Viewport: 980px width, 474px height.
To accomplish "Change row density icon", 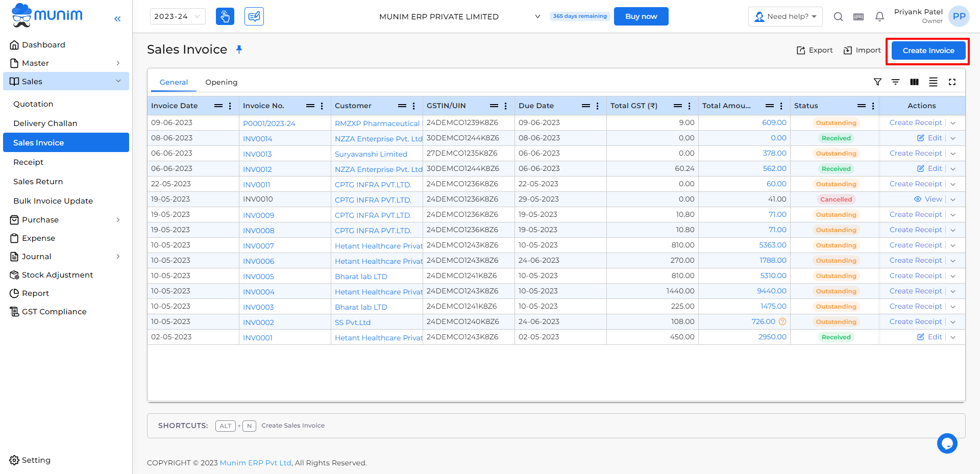I will [x=933, y=82].
